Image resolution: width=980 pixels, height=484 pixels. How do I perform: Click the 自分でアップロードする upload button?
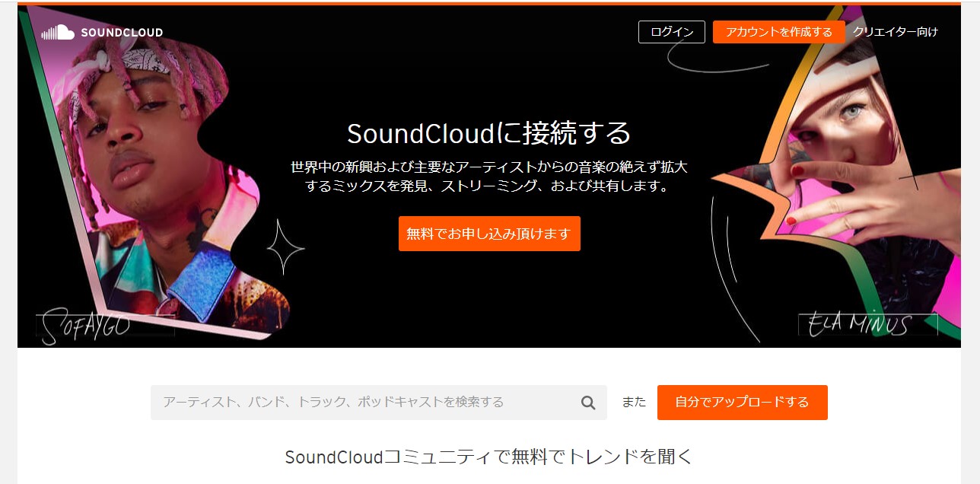[743, 403]
